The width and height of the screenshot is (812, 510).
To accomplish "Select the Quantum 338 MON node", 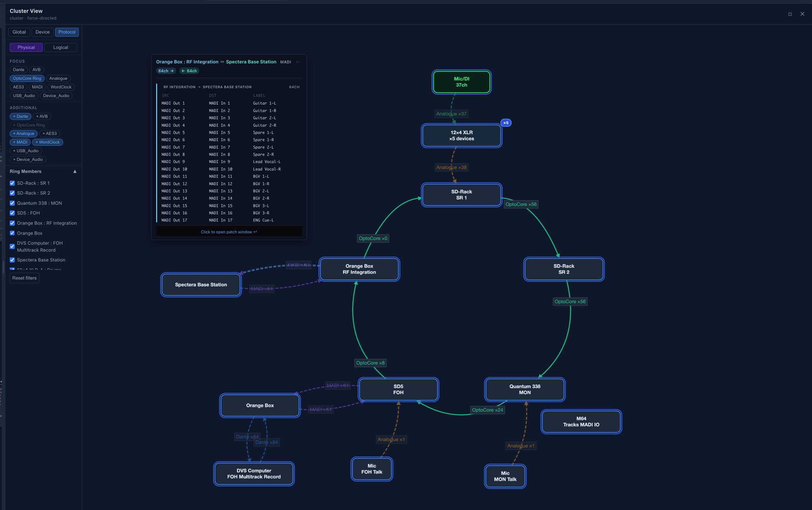I will click(525, 390).
